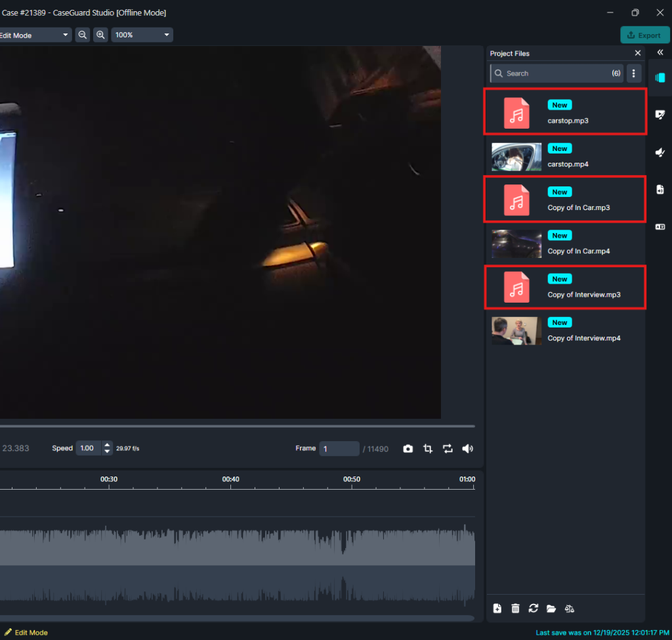Click the add file icon in Project Files
This screenshot has width=672, height=640.
tap(497, 608)
